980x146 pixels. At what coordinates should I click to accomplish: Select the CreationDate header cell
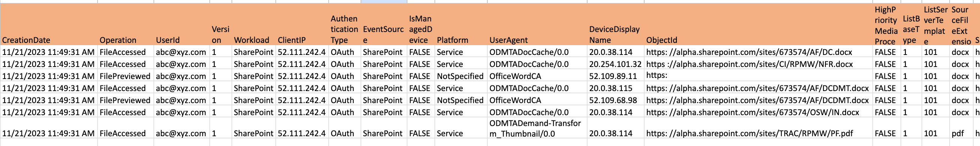[49, 25]
